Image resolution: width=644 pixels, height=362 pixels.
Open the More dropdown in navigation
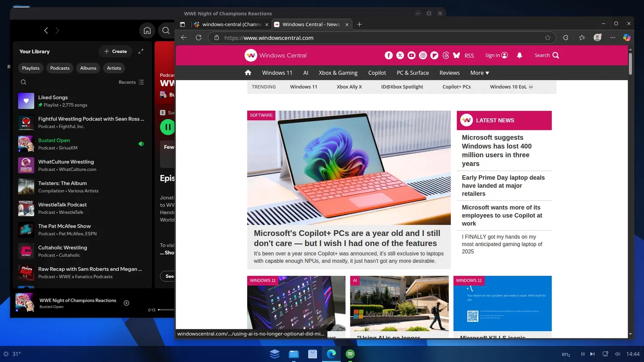pyautogui.click(x=480, y=73)
